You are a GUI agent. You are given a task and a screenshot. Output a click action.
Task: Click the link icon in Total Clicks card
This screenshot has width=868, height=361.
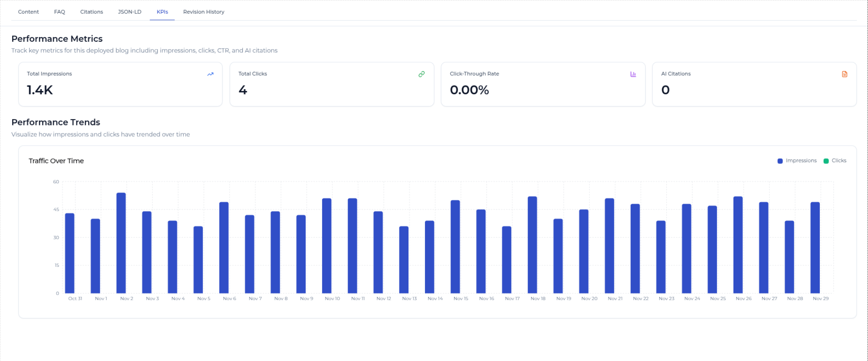tap(422, 74)
